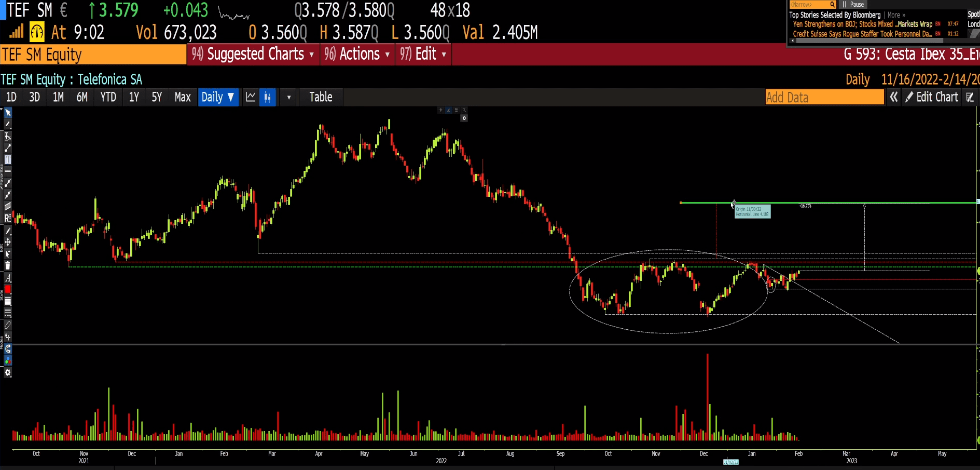
Task: Expand the Edit menu
Action: [423, 54]
